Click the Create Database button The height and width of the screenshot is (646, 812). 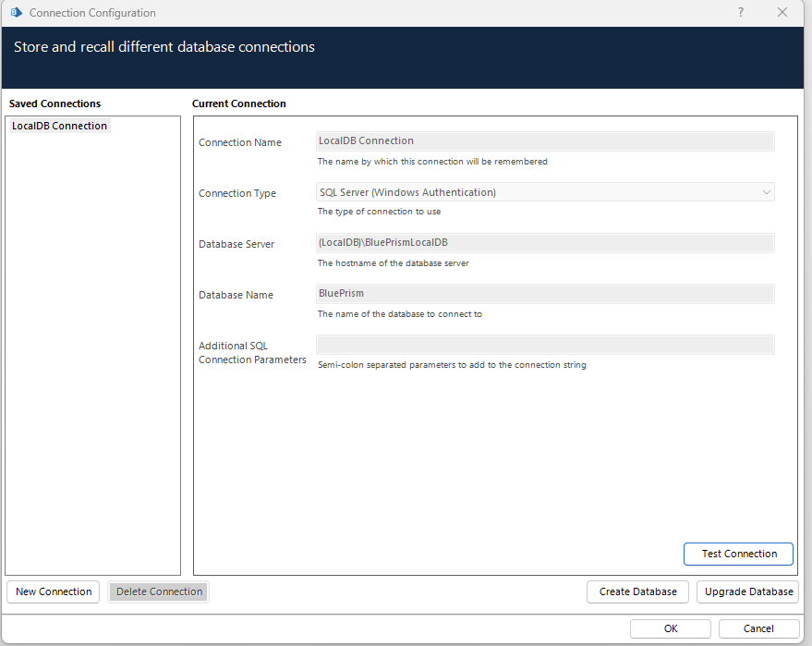[x=637, y=591]
